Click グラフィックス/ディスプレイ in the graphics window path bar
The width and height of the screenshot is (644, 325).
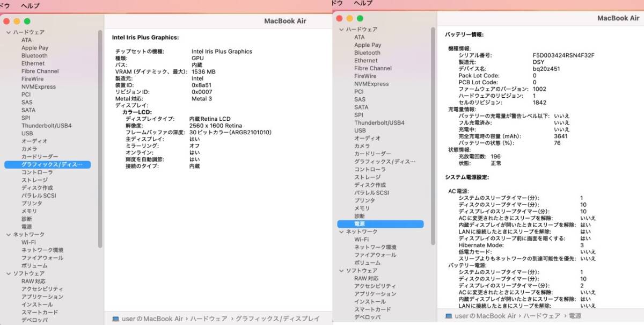[x=277, y=319]
